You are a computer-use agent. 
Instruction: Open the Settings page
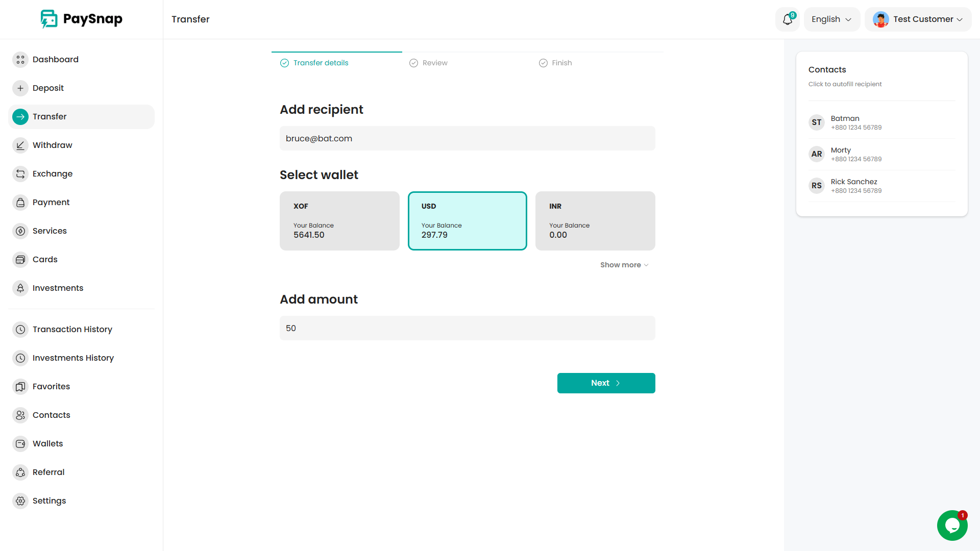(x=49, y=501)
